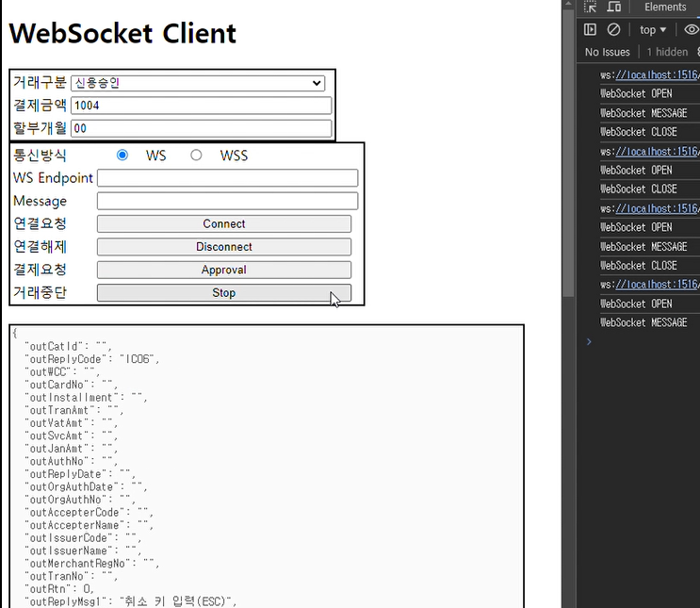
Task: Select the WSS radio button
Action: (196, 155)
